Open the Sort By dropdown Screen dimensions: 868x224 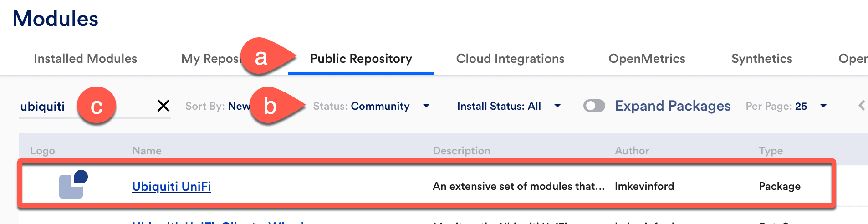click(217, 106)
